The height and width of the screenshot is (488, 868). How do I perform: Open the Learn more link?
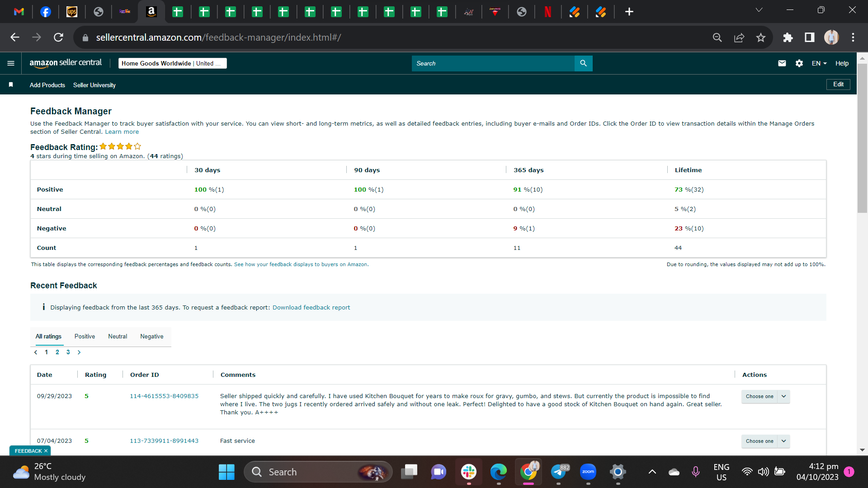(x=122, y=132)
